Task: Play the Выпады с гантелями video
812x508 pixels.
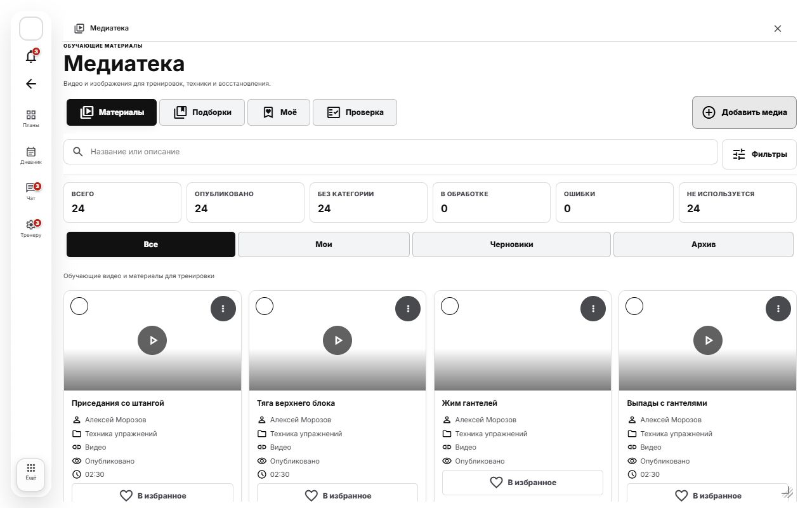Action: coord(708,340)
